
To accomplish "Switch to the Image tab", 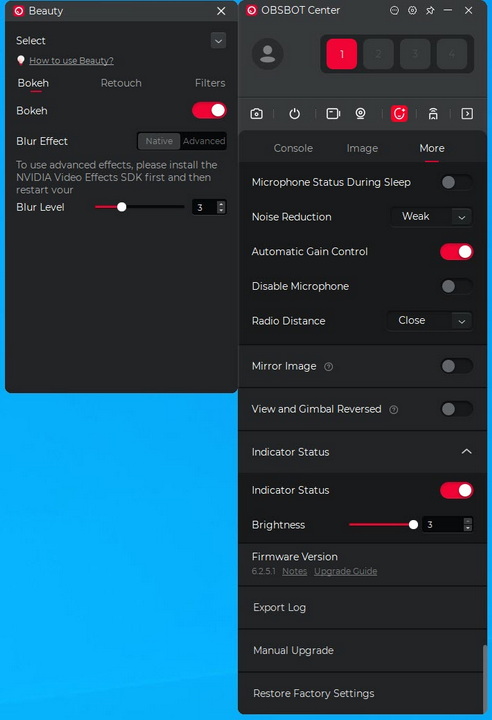I will pos(362,148).
